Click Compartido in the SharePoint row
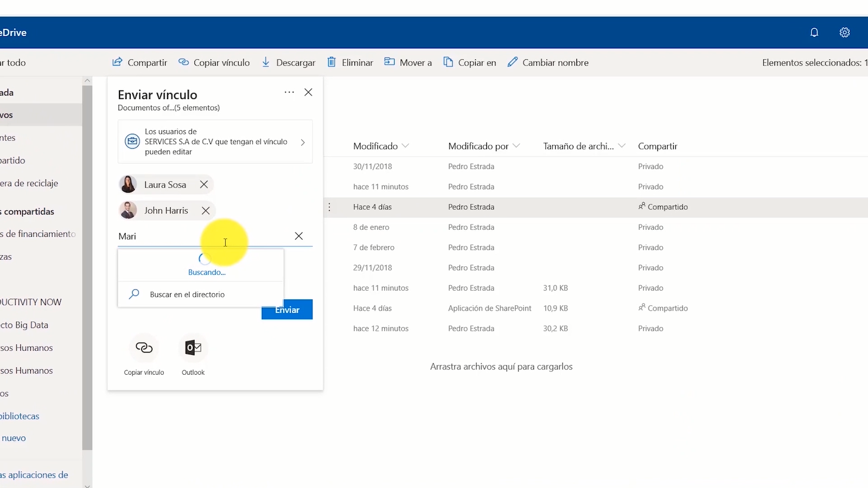Image resolution: width=868 pixels, height=488 pixels. click(x=663, y=308)
